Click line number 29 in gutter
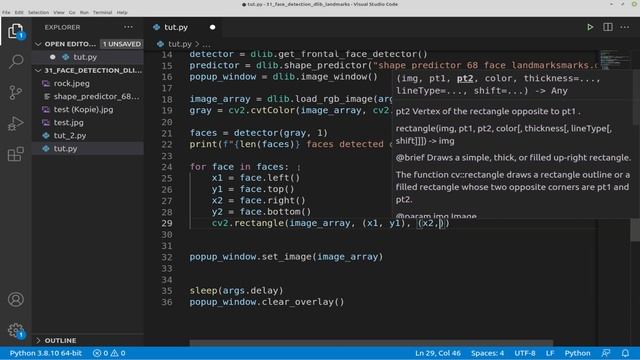The width and height of the screenshot is (640, 360). coord(167,223)
